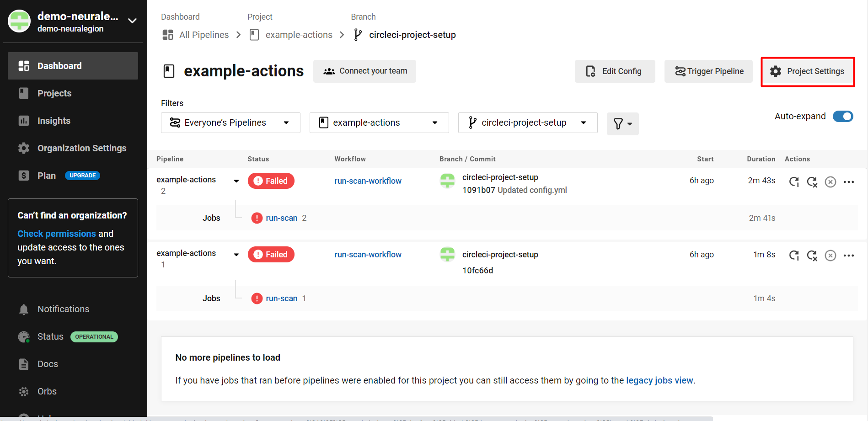Click Connect your team button
This screenshot has width=868, height=421.
coord(364,71)
